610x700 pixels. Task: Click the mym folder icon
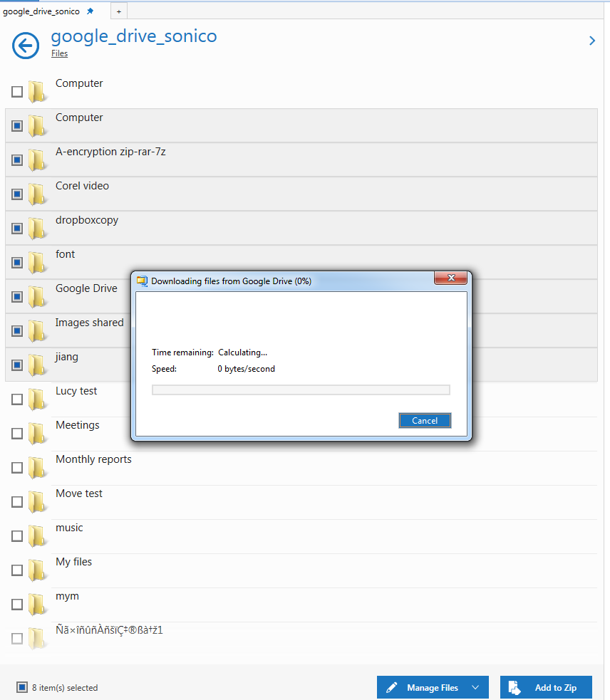pyautogui.click(x=37, y=604)
